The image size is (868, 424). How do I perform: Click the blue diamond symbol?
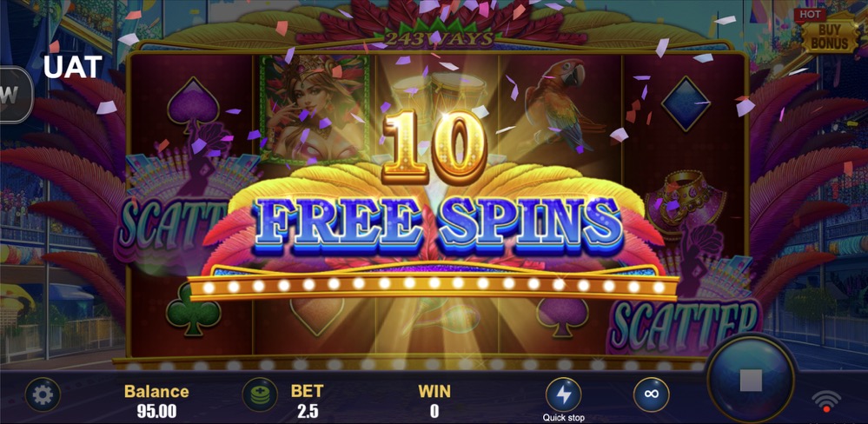coord(686,103)
